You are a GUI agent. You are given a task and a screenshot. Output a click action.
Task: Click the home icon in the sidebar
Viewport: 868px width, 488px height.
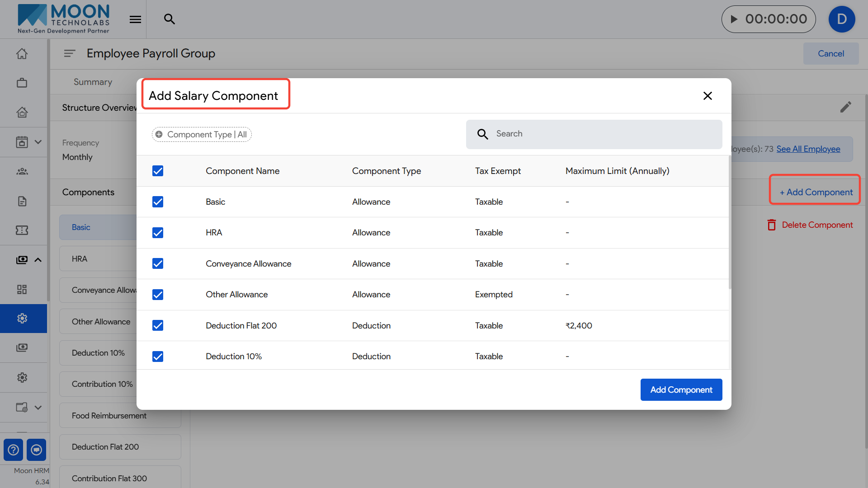(x=22, y=54)
